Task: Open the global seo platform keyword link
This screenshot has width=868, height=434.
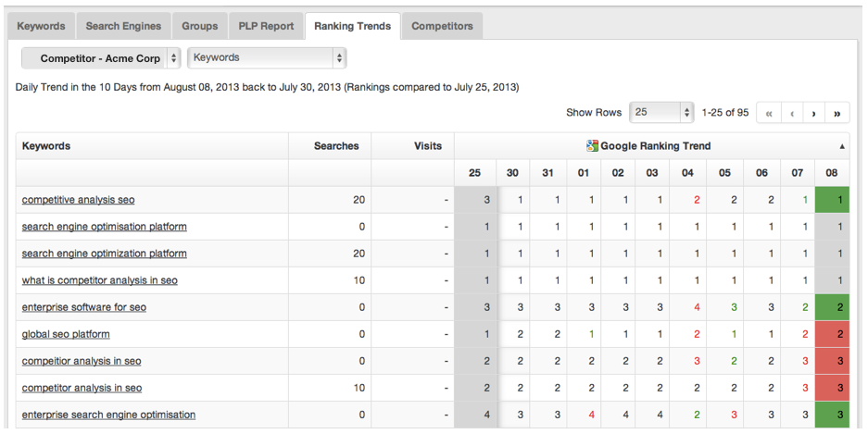Action: 66,334
